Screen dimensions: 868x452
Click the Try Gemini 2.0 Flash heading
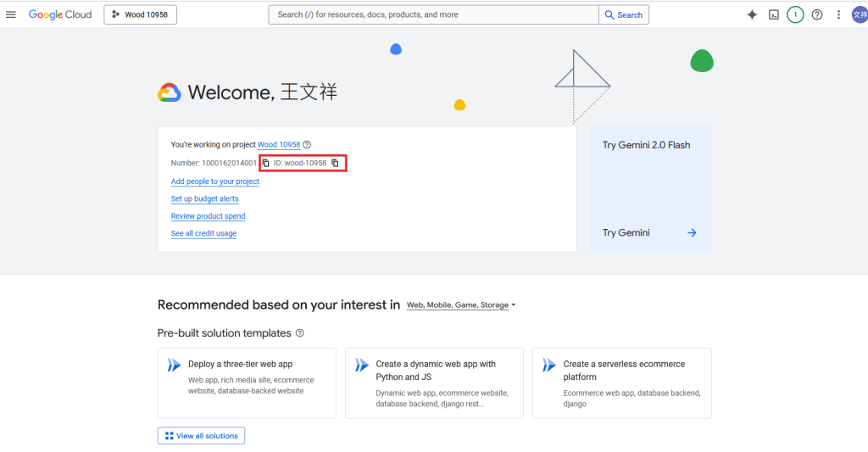(x=646, y=145)
